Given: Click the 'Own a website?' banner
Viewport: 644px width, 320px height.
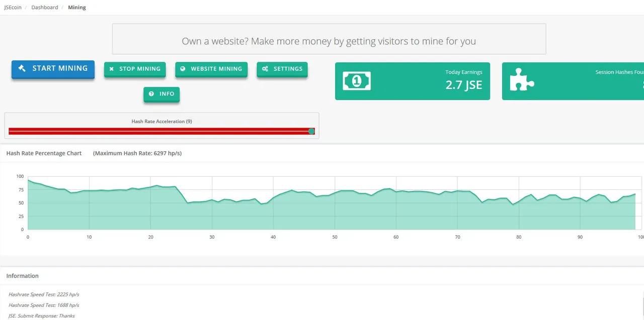Looking at the screenshot, I should click(x=329, y=39).
